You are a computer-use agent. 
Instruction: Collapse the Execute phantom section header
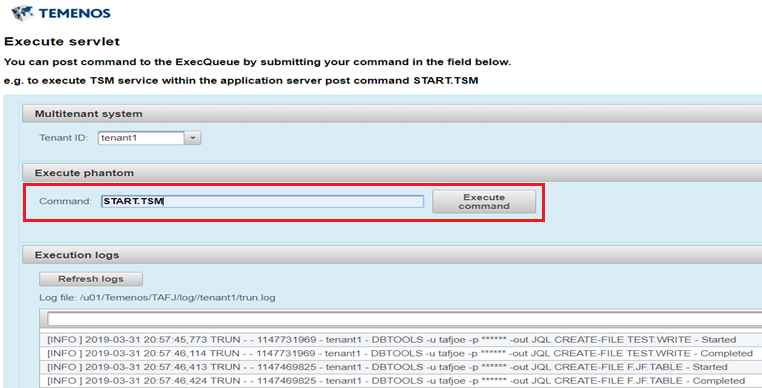(392, 173)
